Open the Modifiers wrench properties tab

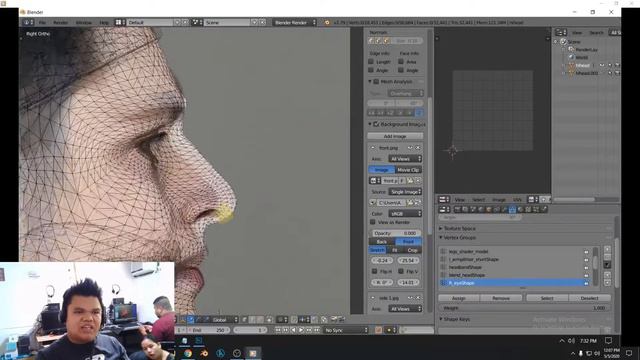(504, 209)
